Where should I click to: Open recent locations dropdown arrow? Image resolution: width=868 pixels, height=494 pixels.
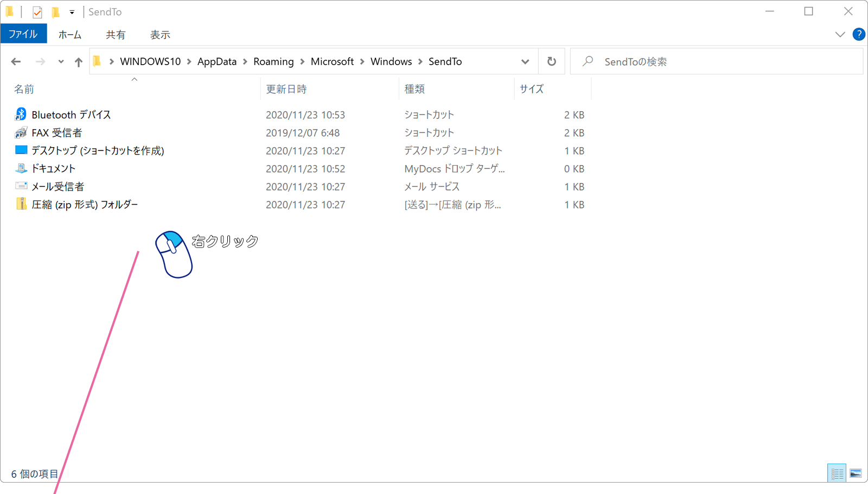(61, 62)
